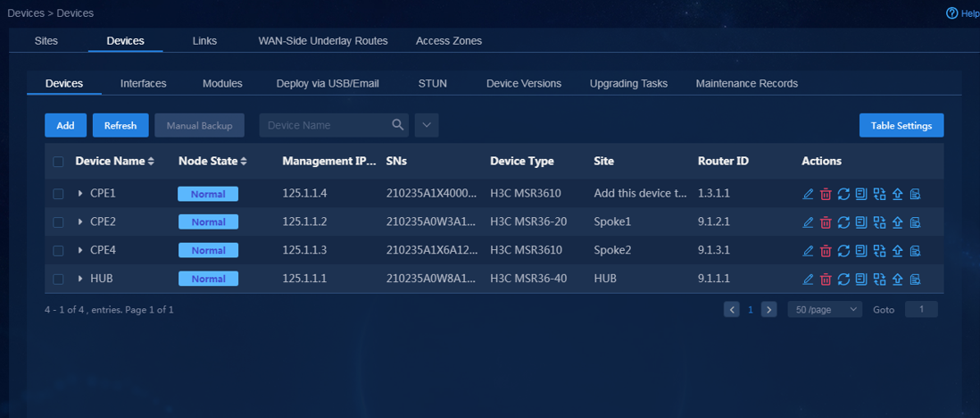Open Table Settings

[901, 125]
